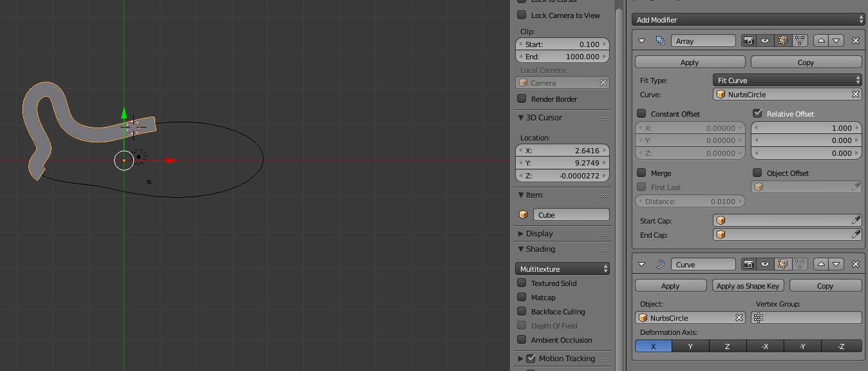Toggle Curve modifier render camera icon
The width and height of the screenshot is (868, 371).
pyautogui.click(x=749, y=264)
